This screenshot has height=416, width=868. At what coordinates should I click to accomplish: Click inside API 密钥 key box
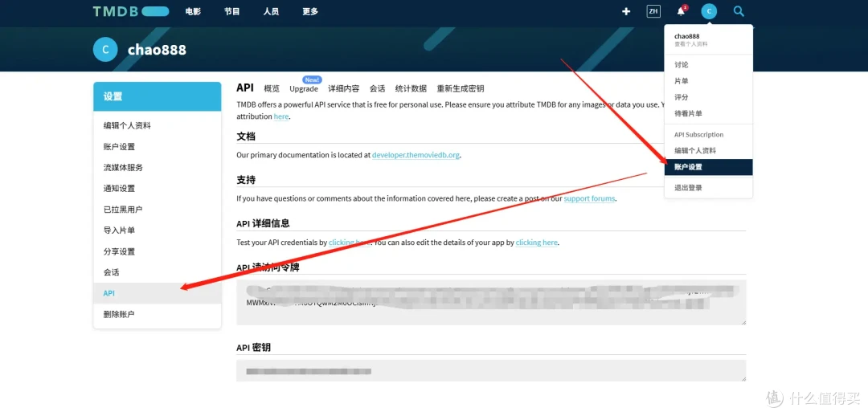(491, 371)
